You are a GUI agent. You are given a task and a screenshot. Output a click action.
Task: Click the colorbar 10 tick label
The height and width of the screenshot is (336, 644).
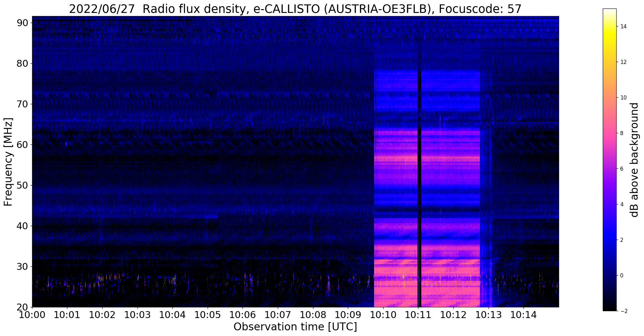tap(623, 98)
